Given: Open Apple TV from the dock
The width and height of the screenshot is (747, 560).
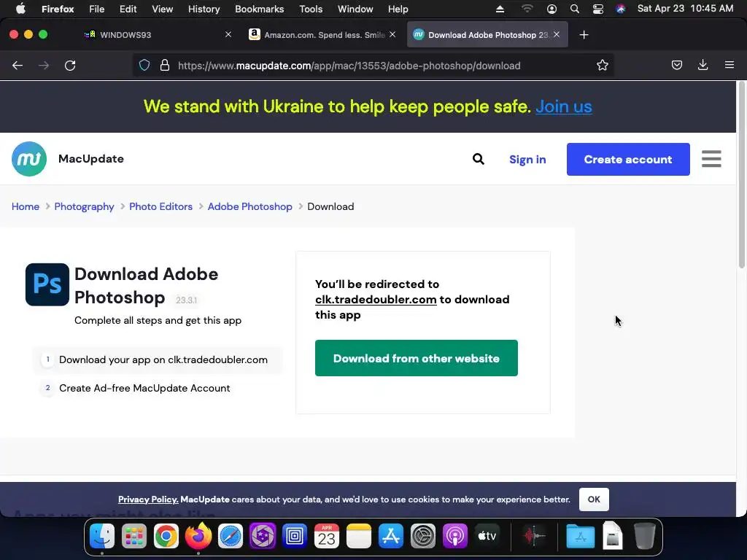Looking at the screenshot, I should [x=487, y=536].
